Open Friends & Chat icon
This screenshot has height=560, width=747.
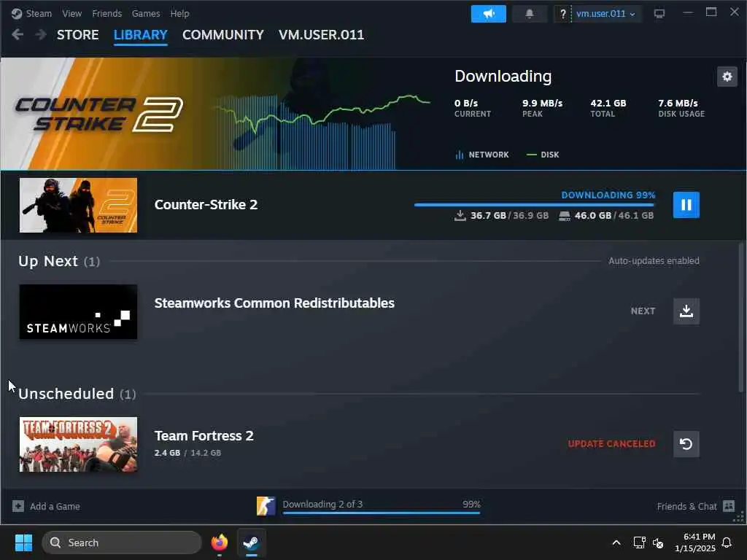click(729, 506)
